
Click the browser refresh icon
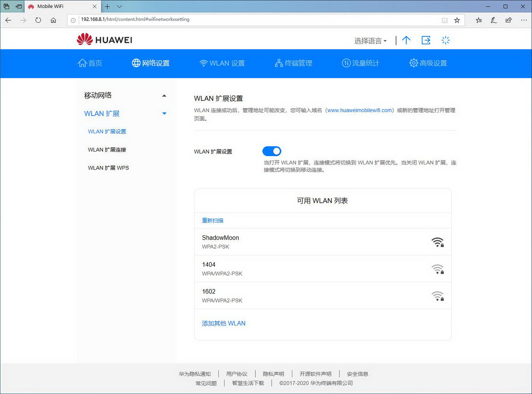coord(38,20)
